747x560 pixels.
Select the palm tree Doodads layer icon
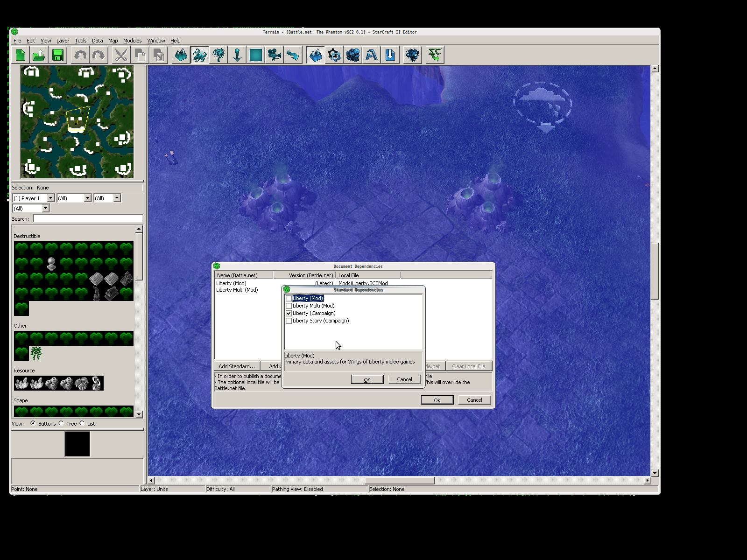point(218,55)
